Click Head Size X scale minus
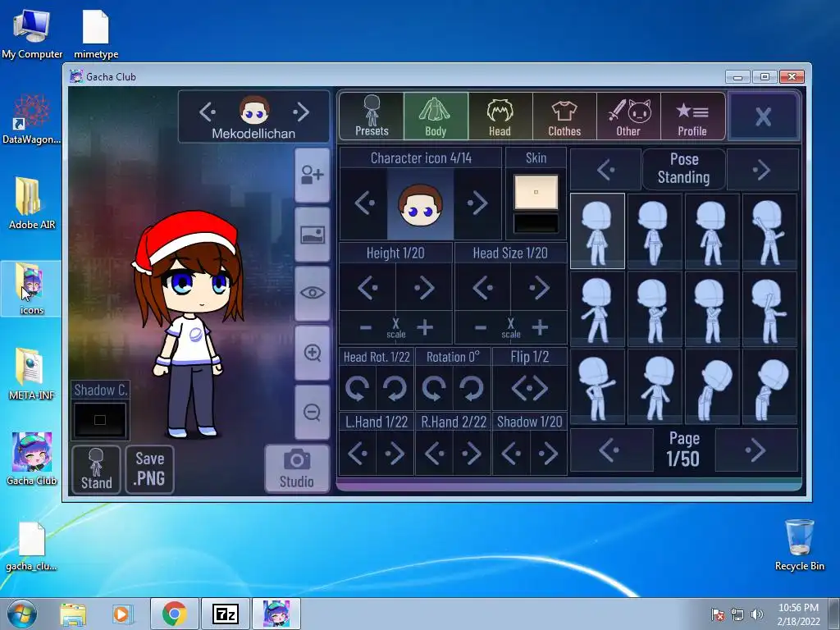 [481, 327]
